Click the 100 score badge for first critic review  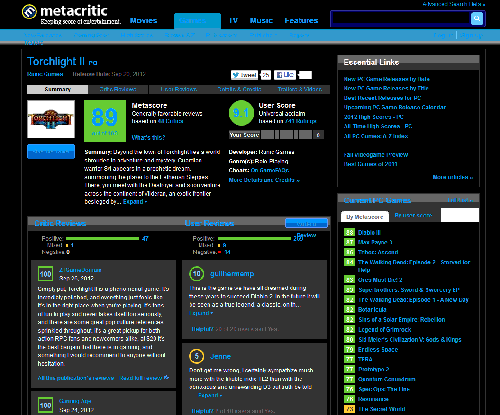[46, 274]
